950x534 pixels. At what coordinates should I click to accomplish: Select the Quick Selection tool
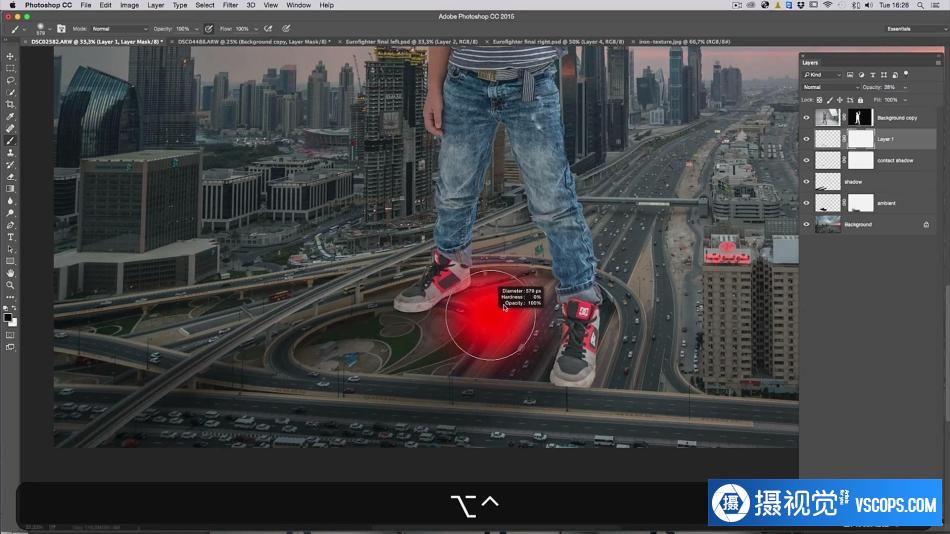click(x=10, y=93)
